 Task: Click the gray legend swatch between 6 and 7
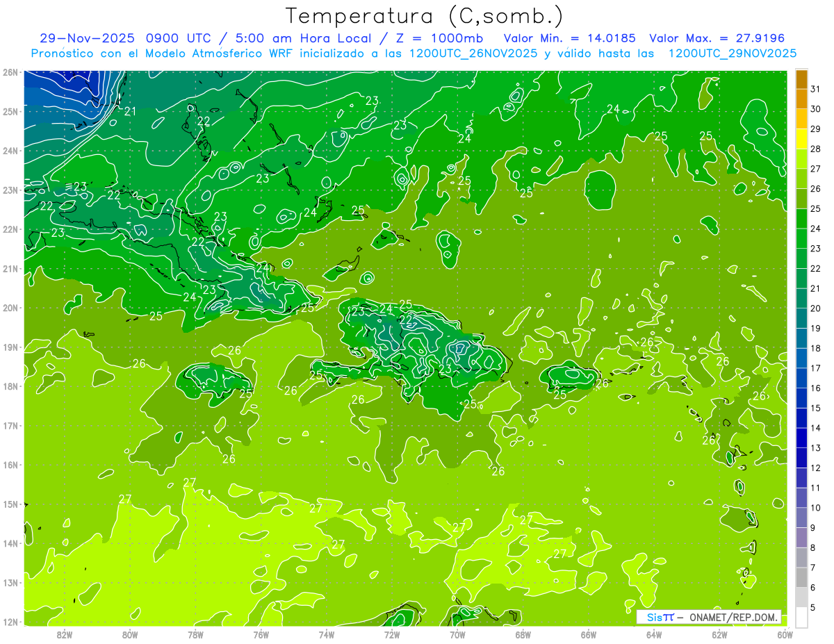coord(801,578)
